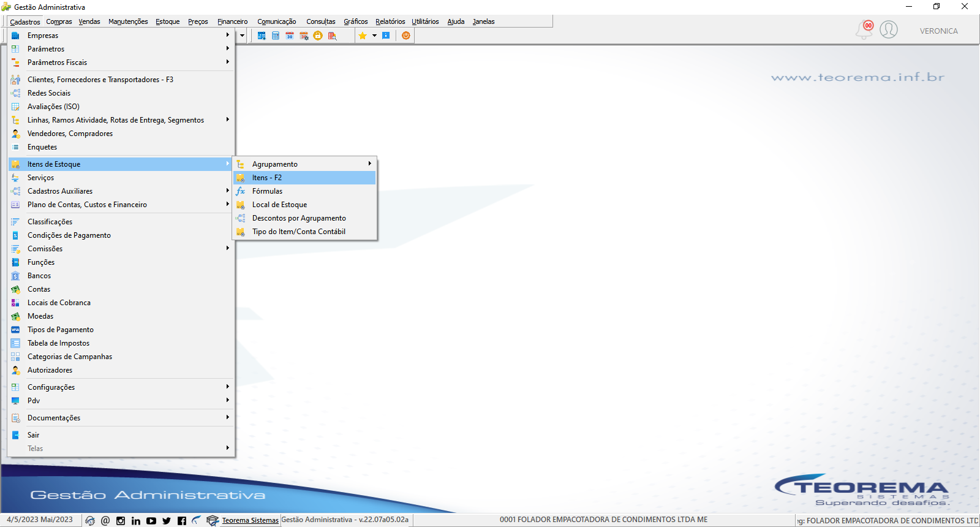
Task: Open the Preços menu
Action: [x=198, y=21]
